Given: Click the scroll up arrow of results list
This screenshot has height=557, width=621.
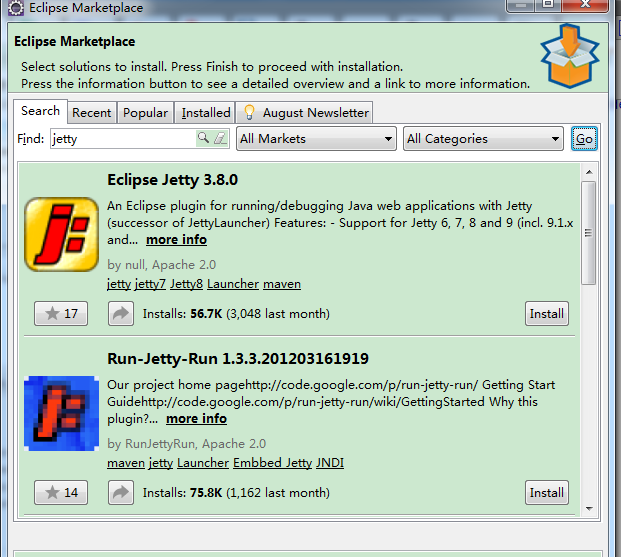Looking at the screenshot, I should point(589,172).
